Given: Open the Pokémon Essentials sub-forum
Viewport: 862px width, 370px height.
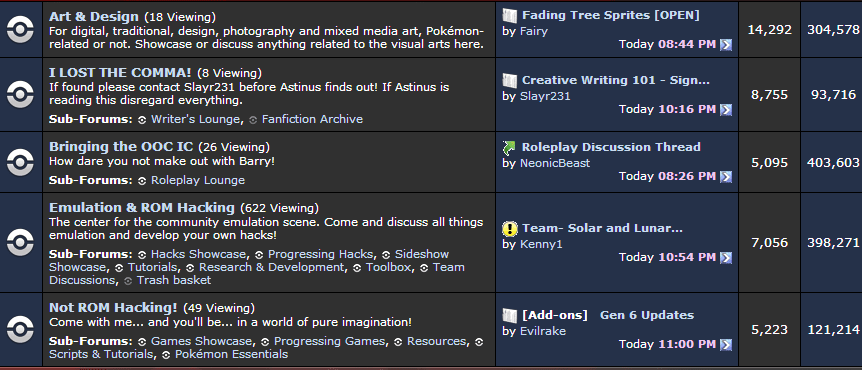Looking at the screenshot, I should (x=231, y=354).
